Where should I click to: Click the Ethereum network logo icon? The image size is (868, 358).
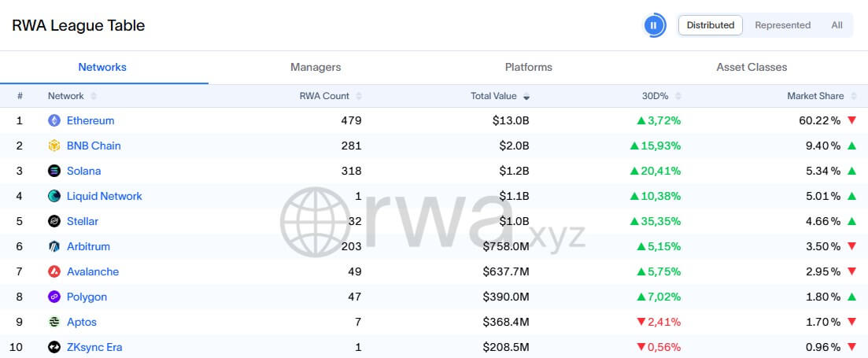point(54,120)
